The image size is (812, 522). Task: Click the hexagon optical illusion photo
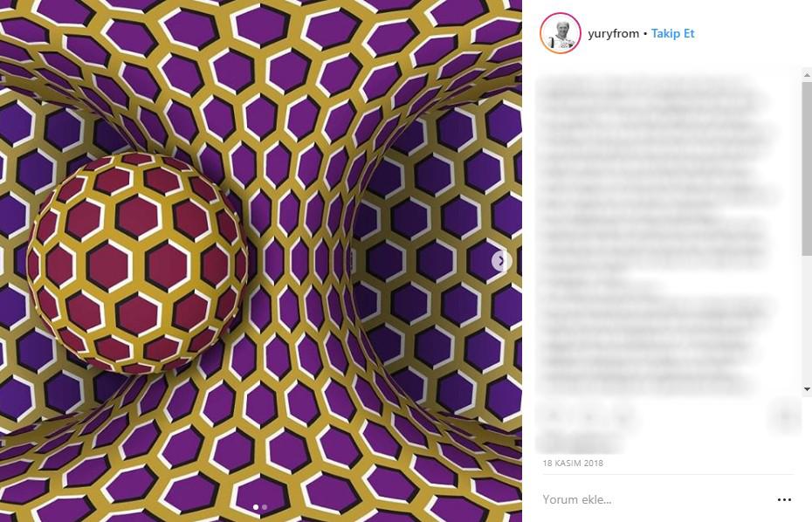pyautogui.click(x=261, y=261)
